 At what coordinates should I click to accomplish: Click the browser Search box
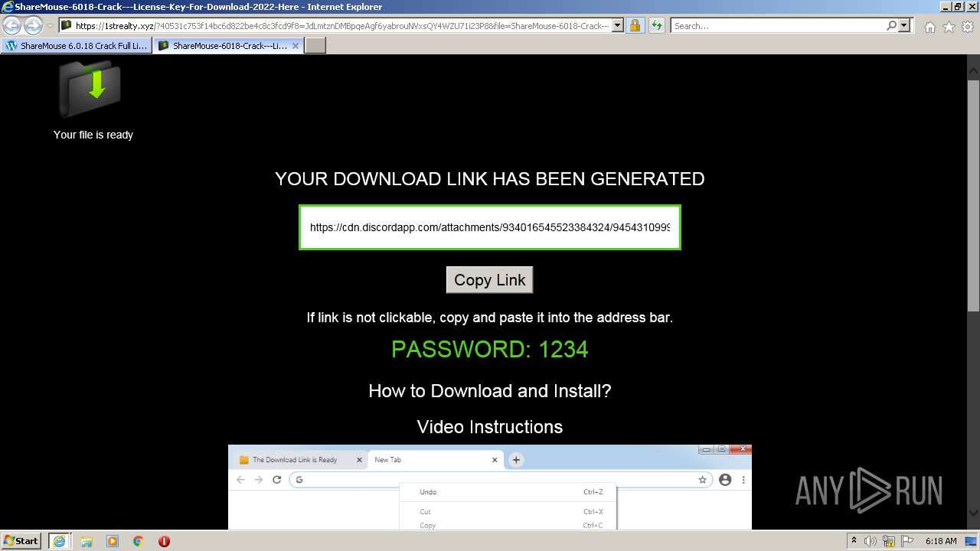(777, 26)
